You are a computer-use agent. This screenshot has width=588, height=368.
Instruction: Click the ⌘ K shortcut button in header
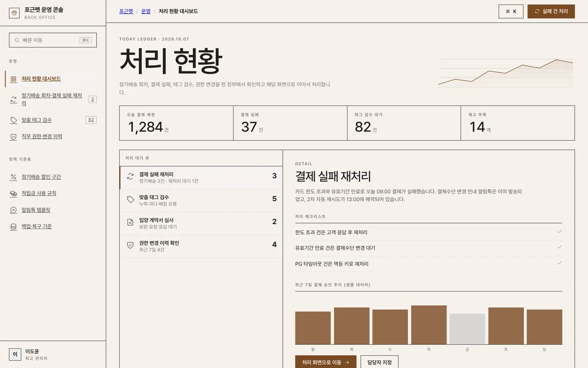511,11
